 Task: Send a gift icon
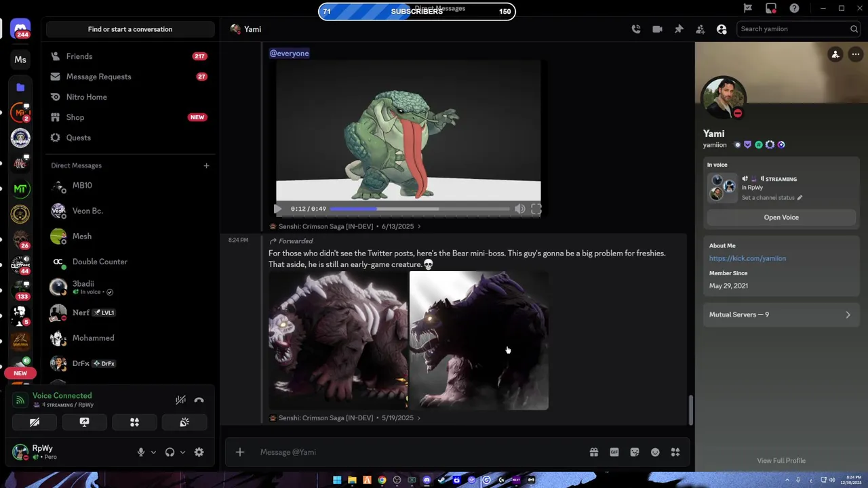point(593,452)
